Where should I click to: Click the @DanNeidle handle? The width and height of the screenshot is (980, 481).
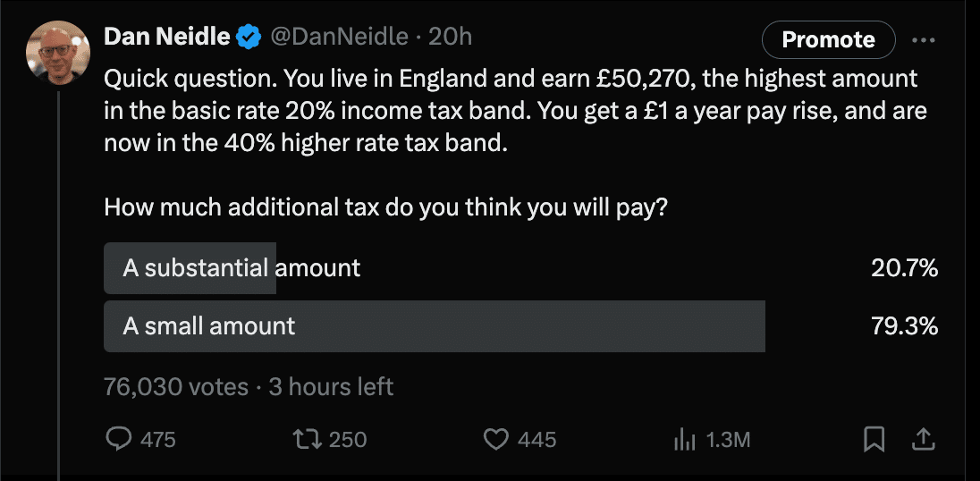[x=340, y=38]
